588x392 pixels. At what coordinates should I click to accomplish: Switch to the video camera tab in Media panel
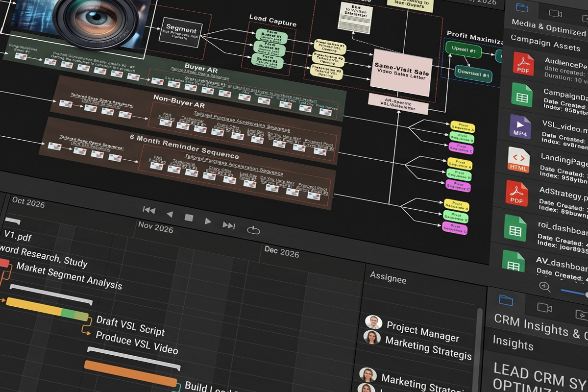point(555,13)
